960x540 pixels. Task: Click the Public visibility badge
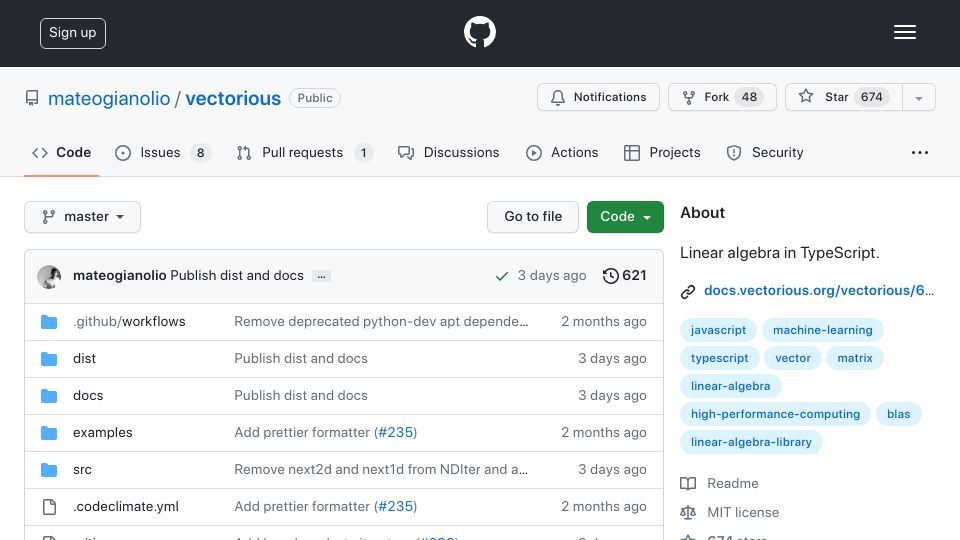click(x=315, y=98)
